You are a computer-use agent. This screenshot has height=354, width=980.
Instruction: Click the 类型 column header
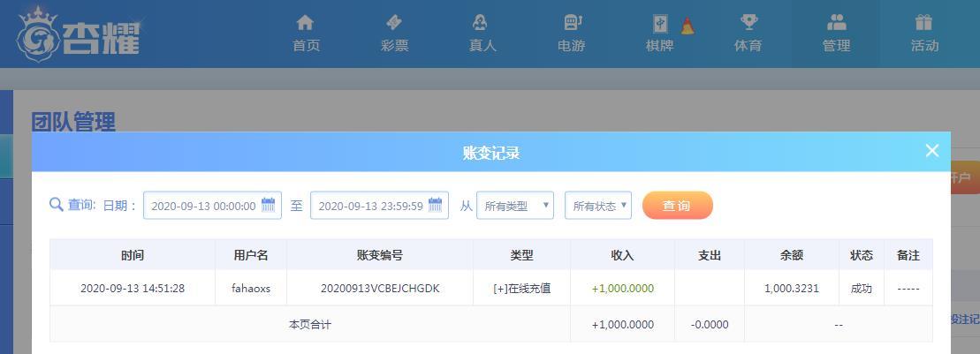pos(522,255)
